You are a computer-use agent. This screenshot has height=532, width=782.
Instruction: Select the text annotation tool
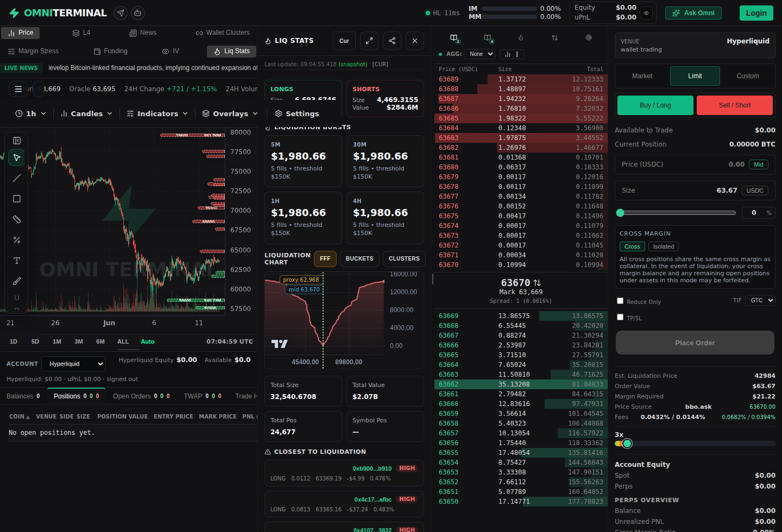point(17,261)
